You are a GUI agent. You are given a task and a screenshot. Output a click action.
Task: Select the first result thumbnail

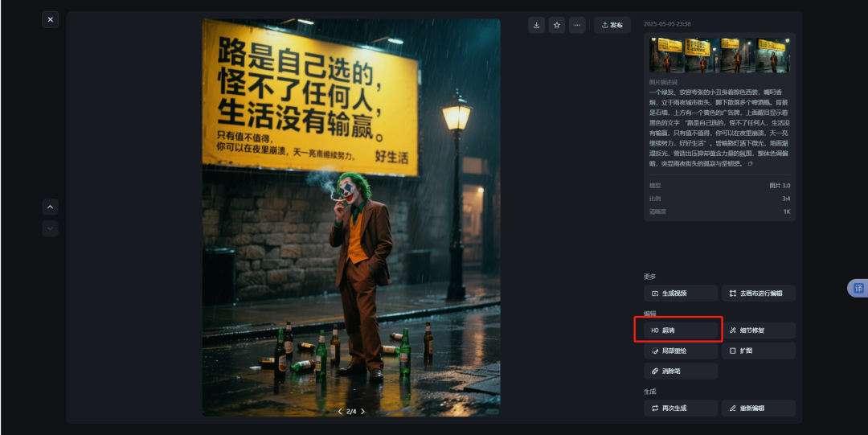(x=666, y=55)
